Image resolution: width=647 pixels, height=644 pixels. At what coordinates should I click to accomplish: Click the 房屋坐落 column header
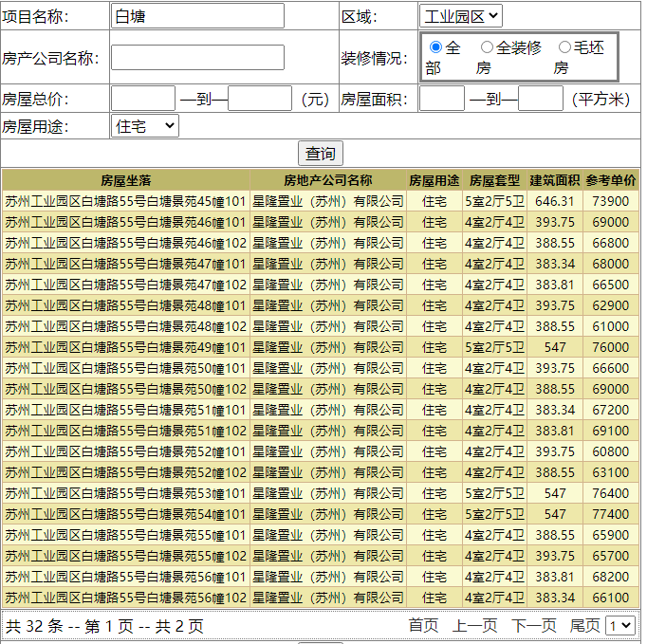(x=126, y=180)
